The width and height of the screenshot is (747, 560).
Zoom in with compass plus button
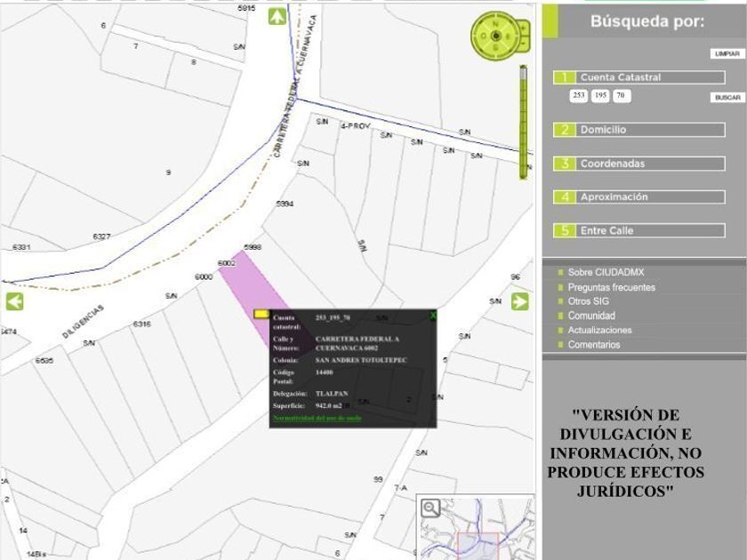(x=524, y=29)
